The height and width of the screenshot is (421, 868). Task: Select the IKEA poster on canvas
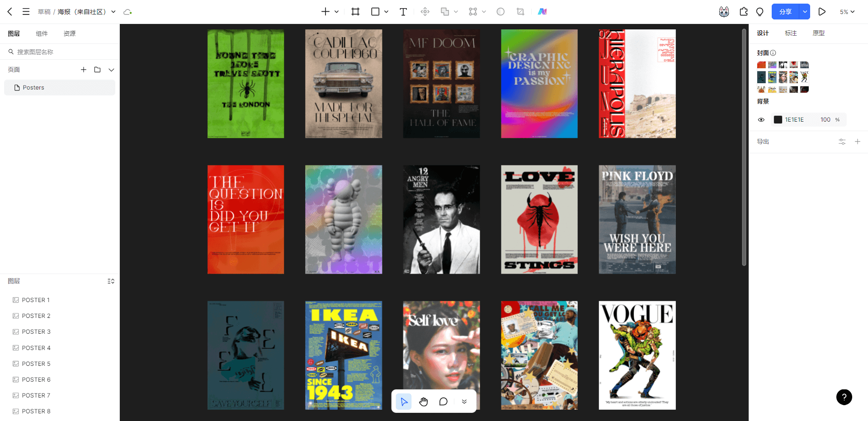(344, 355)
